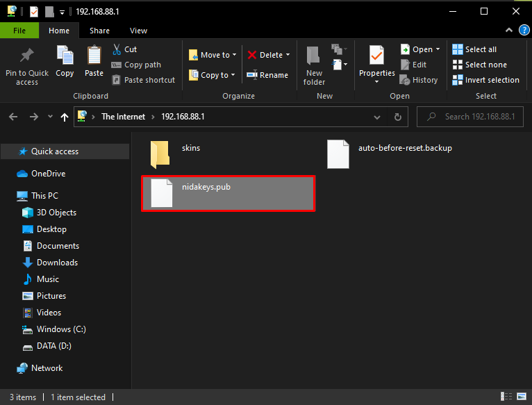Open Downloads in the sidebar

50,263
